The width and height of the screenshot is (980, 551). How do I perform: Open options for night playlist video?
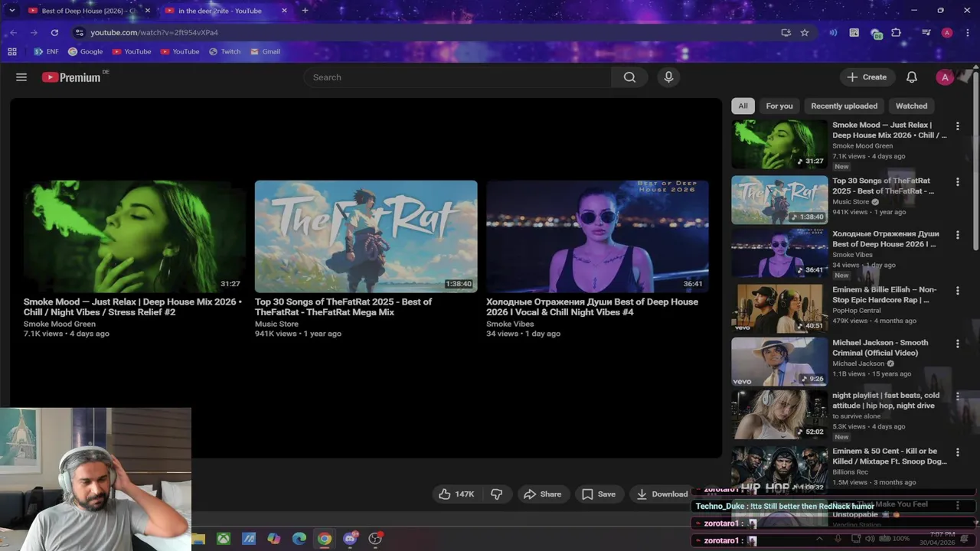click(957, 396)
